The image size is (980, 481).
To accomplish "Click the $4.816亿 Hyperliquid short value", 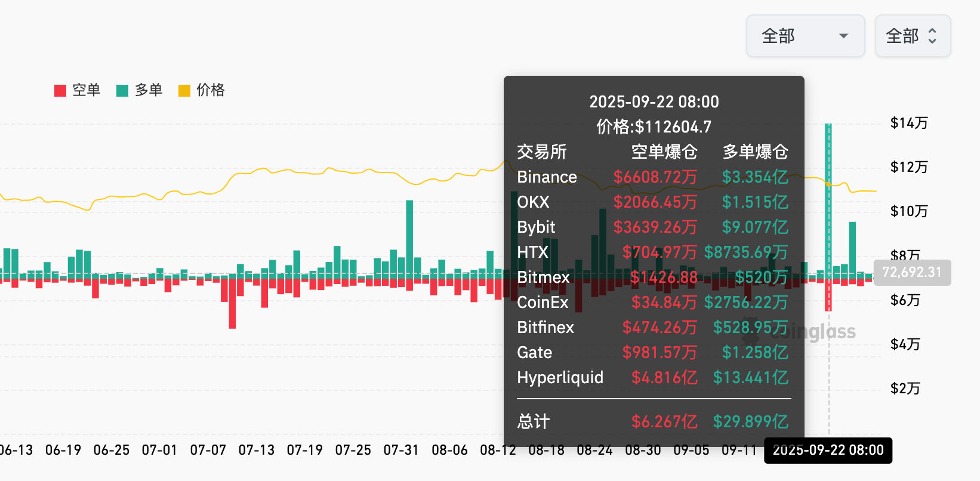I will (x=664, y=378).
